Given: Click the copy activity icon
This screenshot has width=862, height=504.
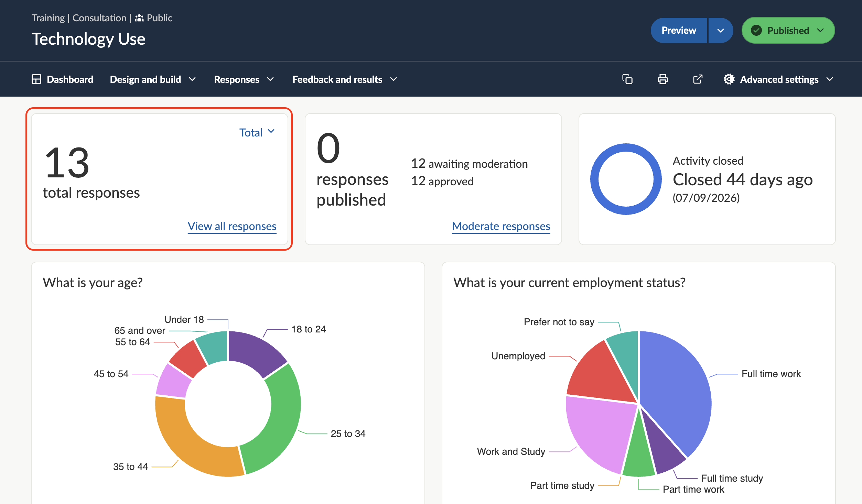Looking at the screenshot, I should click(x=627, y=79).
